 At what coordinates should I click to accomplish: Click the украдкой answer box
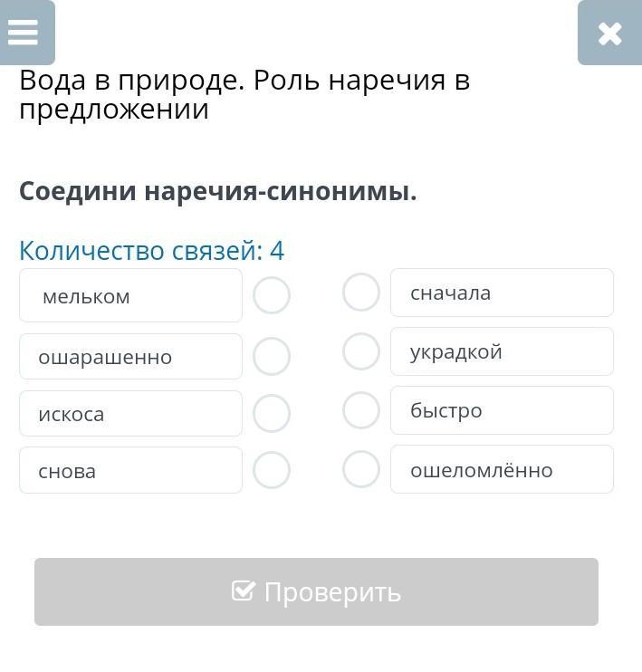(x=502, y=351)
